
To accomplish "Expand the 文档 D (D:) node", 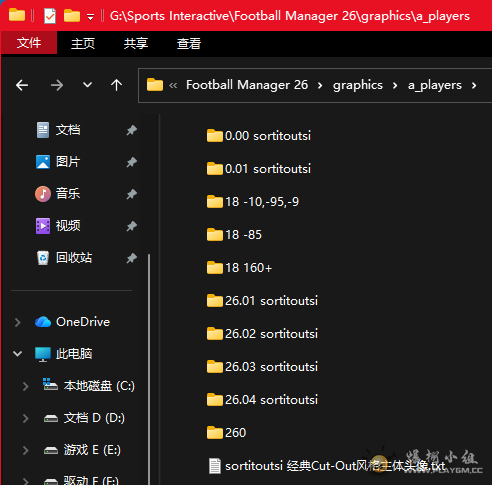I will 25,418.
